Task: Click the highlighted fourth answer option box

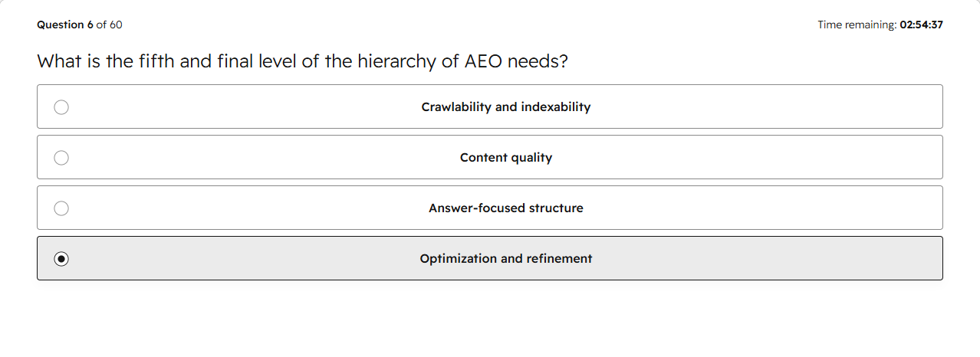Action: tap(490, 258)
